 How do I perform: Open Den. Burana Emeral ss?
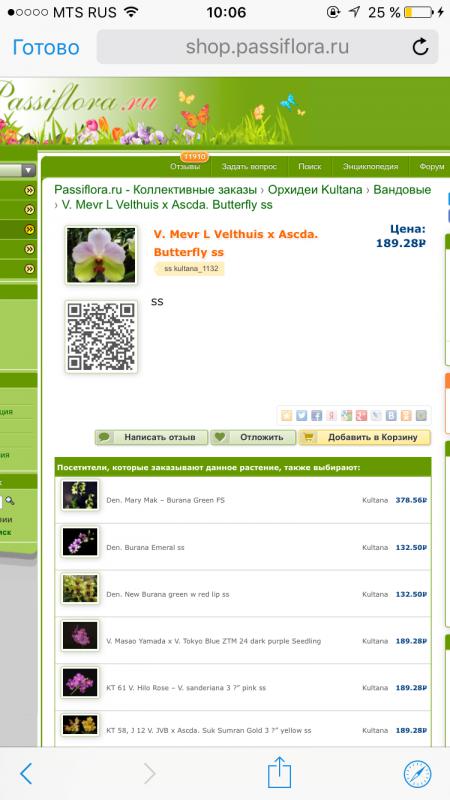145,547
